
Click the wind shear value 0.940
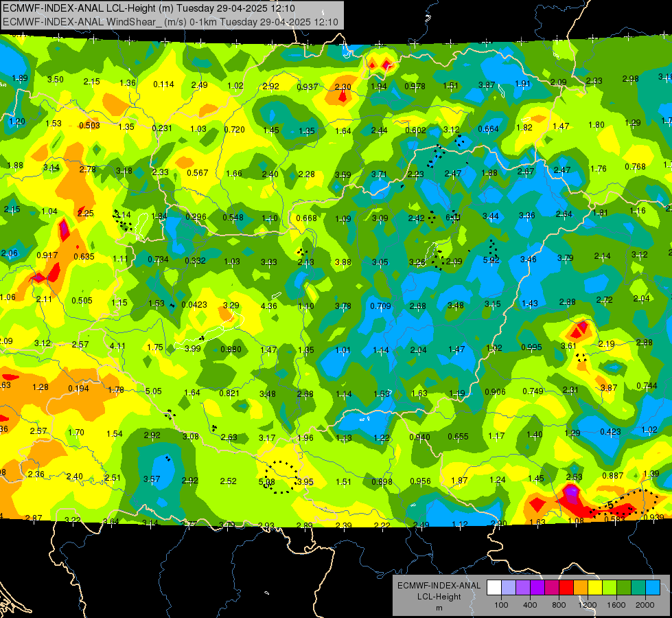coord(419,437)
